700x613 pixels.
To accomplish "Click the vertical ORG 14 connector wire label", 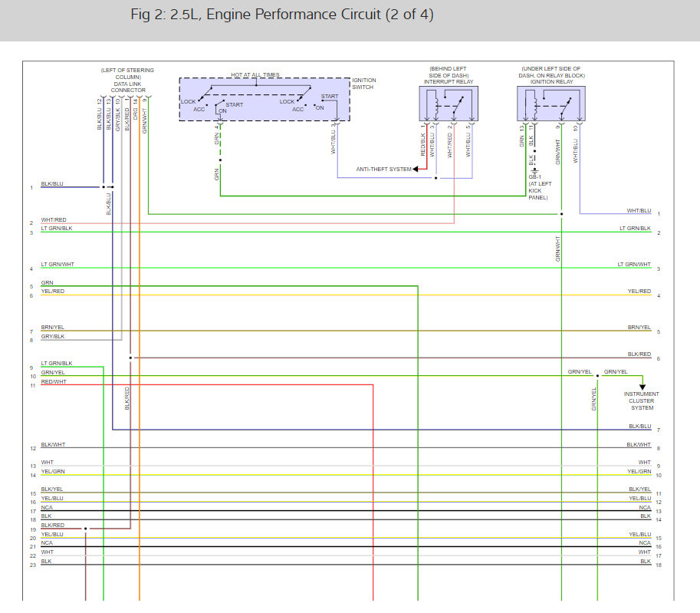I will pyautogui.click(x=135, y=110).
